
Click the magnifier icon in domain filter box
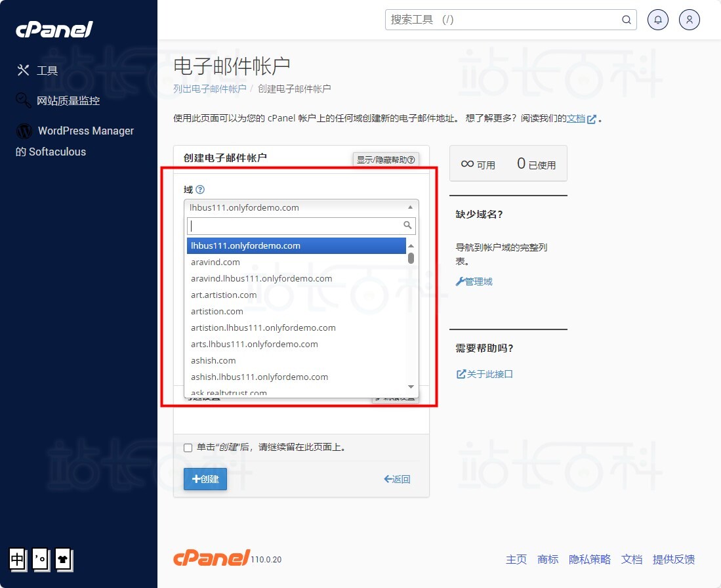[x=407, y=225]
